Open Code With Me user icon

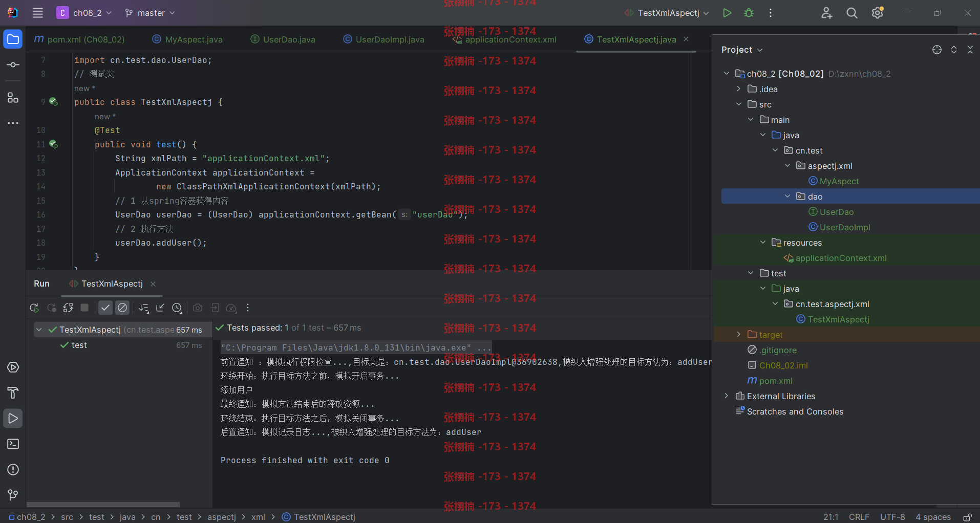click(826, 13)
